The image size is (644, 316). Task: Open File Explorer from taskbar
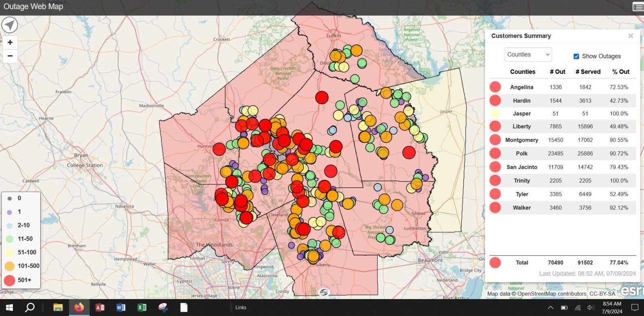coord(58,308)
